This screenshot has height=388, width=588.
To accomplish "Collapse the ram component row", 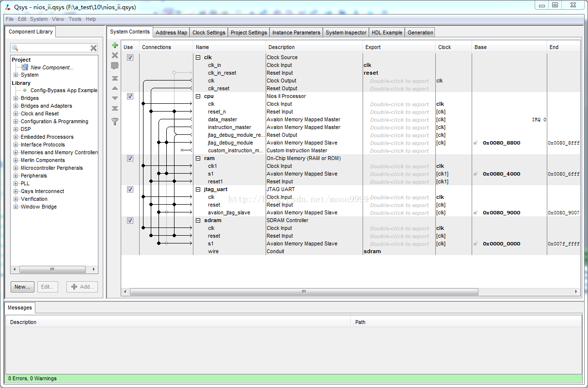I will point(198,158).
